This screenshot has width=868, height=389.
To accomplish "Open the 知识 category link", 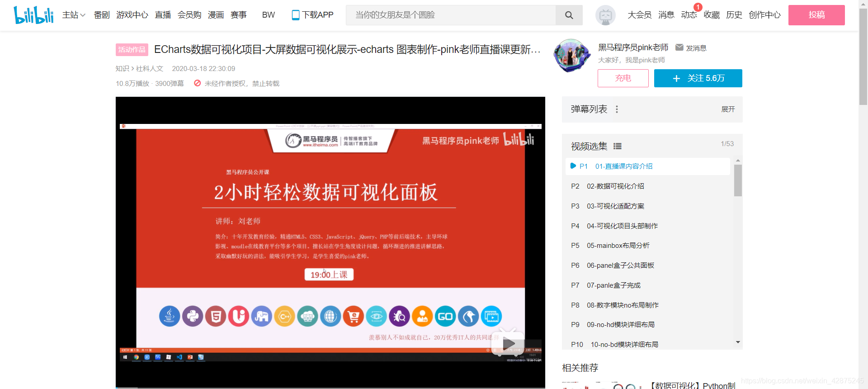I will point(123,68).
